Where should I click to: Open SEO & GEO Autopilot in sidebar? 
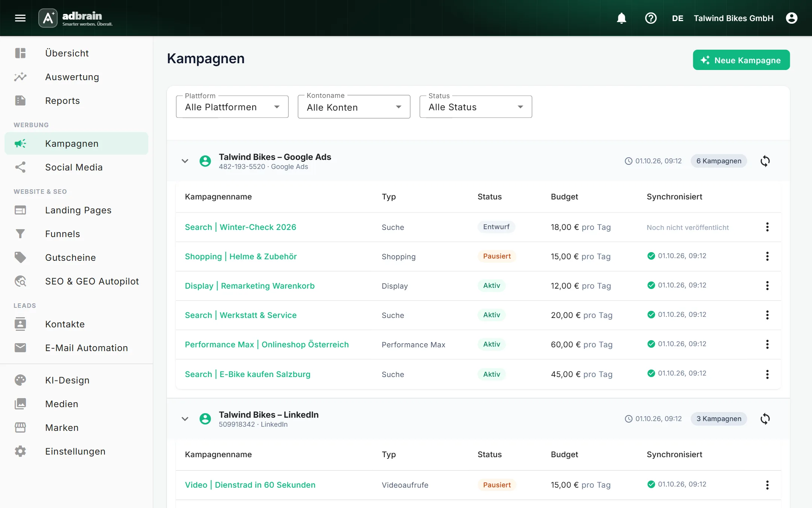(x=76, y=281)
